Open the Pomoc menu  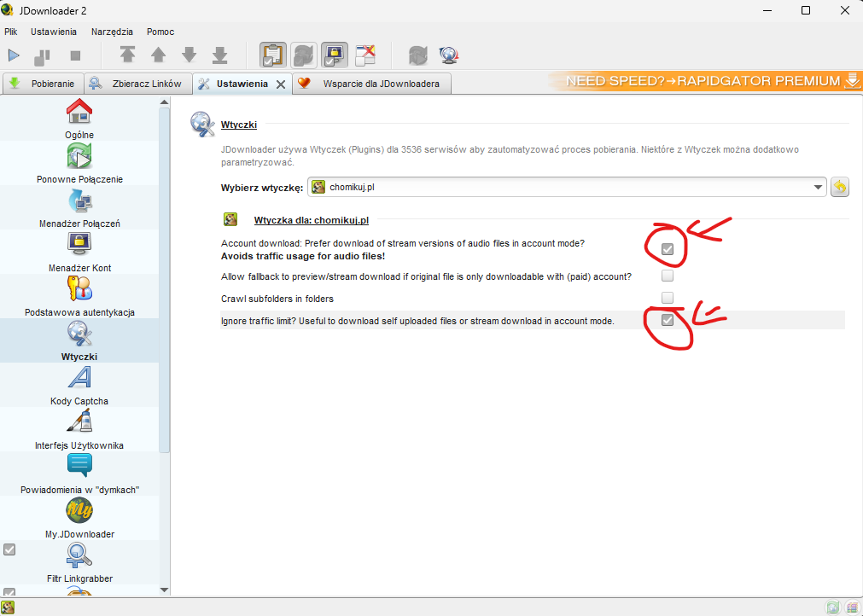[160, 32]
